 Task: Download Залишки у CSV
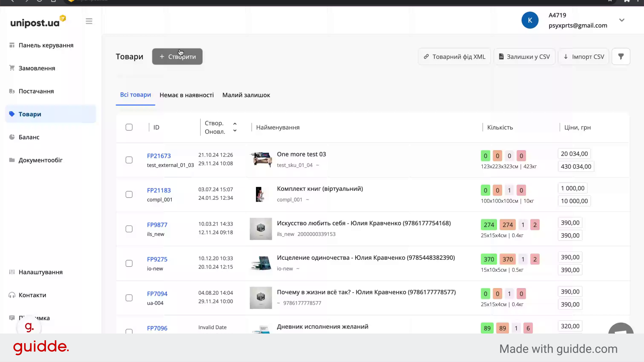524,57
